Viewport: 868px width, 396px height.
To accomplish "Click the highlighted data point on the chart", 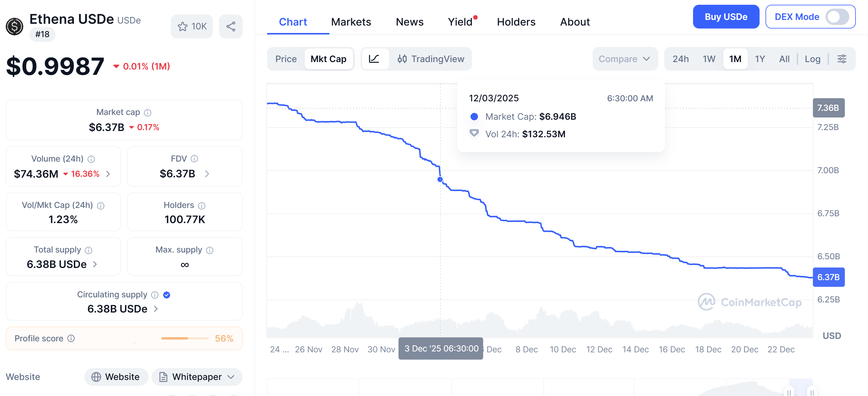I will point(440,180).
